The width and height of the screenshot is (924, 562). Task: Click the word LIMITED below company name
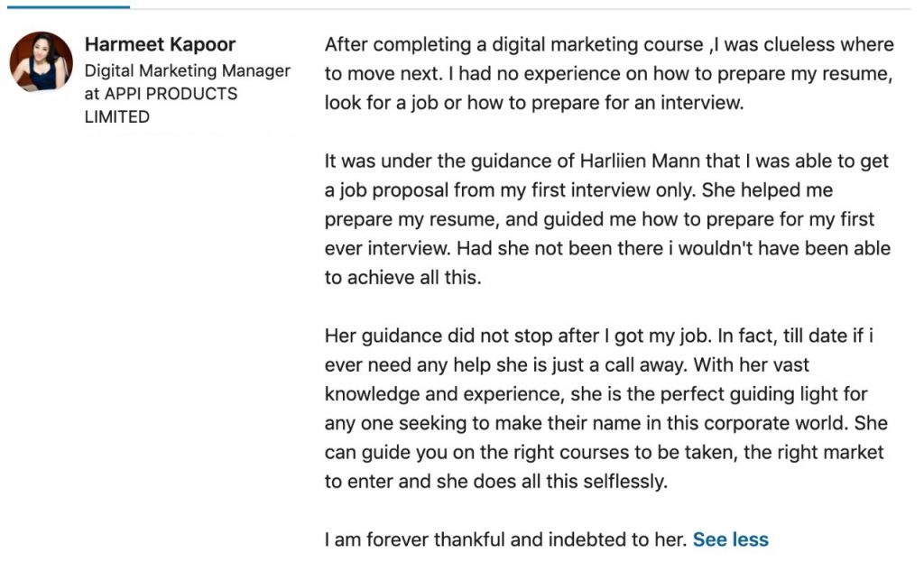pos(116,116)
